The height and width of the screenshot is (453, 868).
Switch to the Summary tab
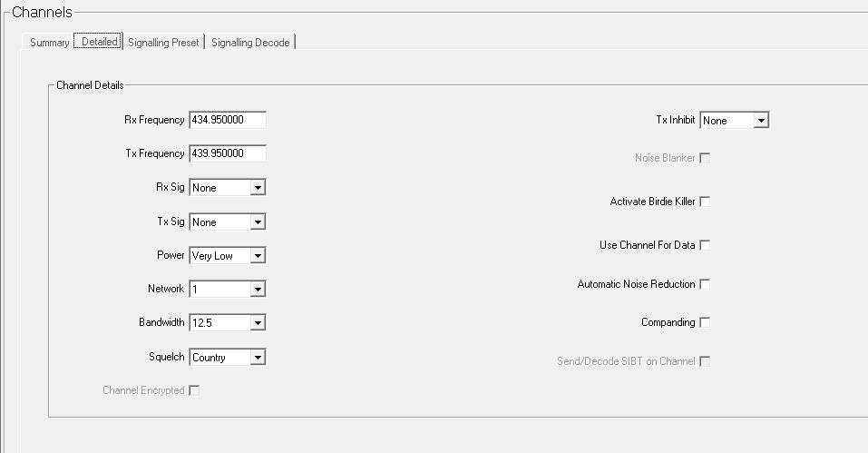click(x=49, y=43)
